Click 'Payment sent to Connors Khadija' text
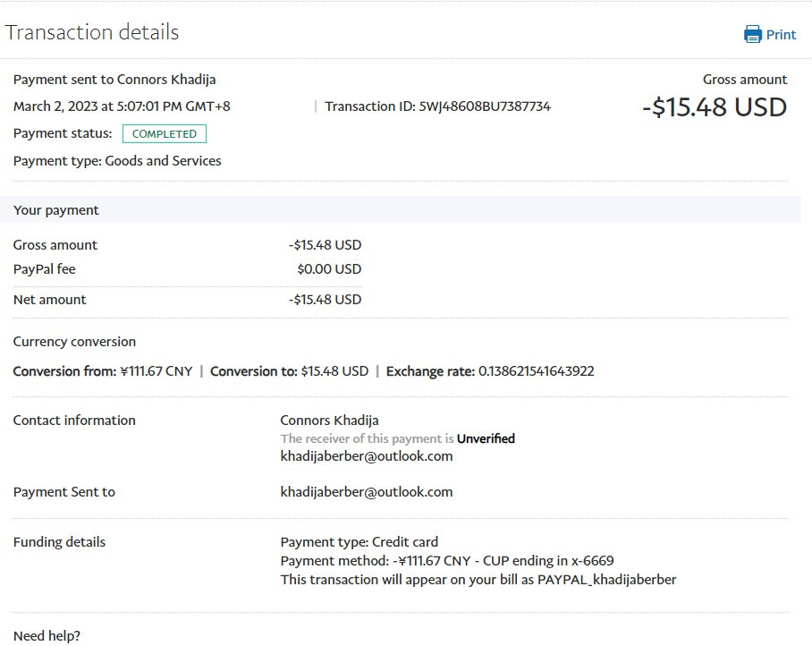 pos(114,80)
